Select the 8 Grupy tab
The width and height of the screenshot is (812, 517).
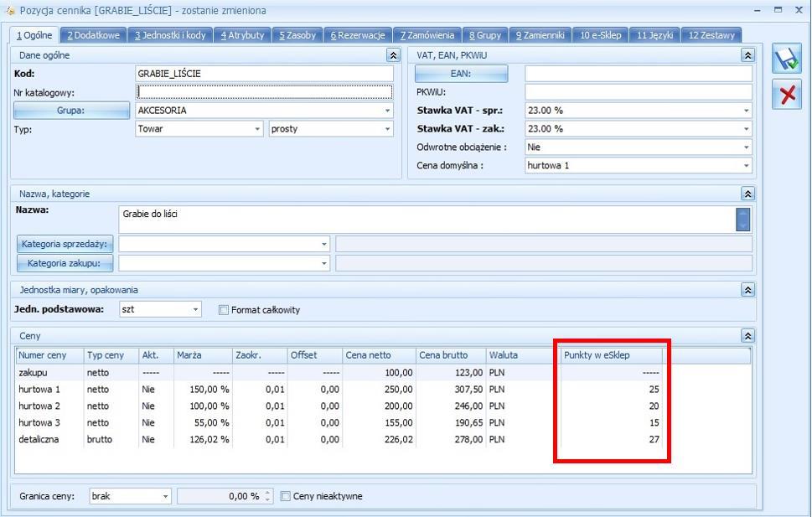pyautogui.click(x=485, y=35)
